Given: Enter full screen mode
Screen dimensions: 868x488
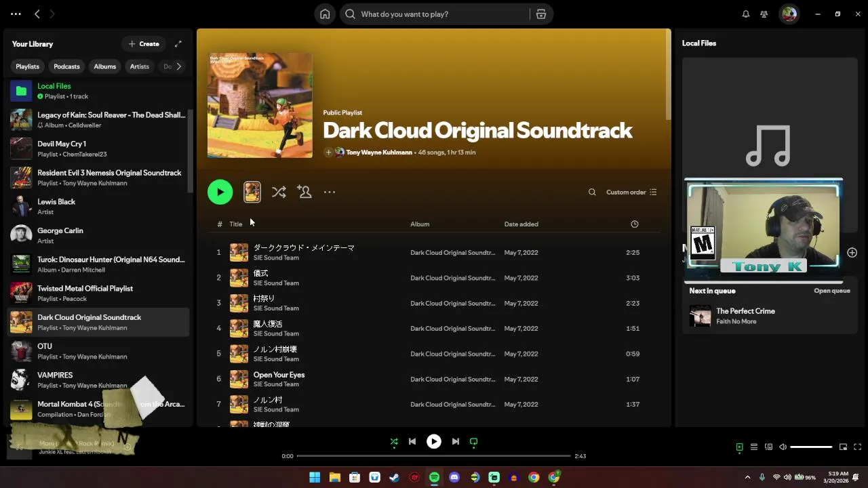Looking at the screenshot, I should pyautogui.click(x=858, y=447).
